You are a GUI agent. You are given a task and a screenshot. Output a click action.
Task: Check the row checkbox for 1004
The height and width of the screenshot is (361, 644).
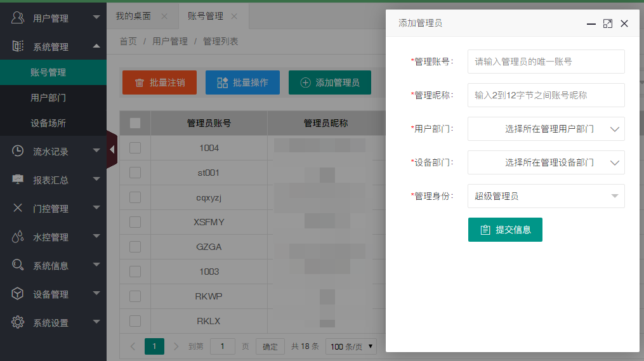point(135,148)
